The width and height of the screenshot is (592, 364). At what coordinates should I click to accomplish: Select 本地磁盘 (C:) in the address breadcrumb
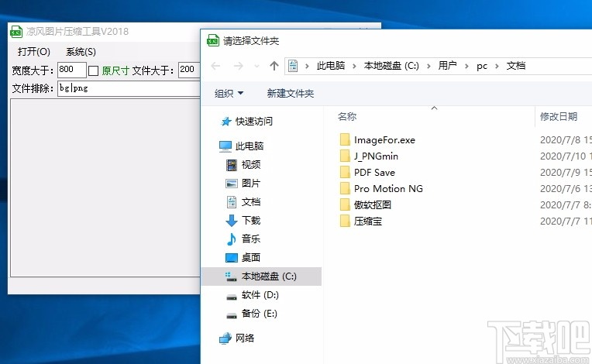(391, 66)
